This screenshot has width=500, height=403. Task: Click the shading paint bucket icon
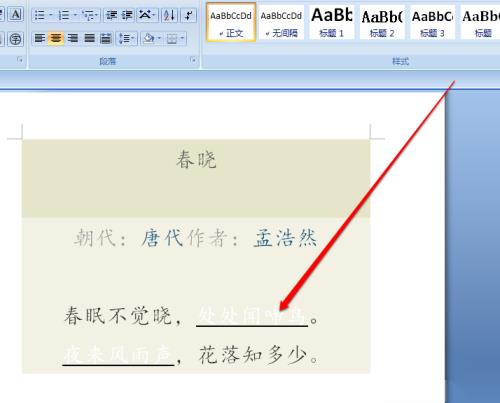pos(149,39)
